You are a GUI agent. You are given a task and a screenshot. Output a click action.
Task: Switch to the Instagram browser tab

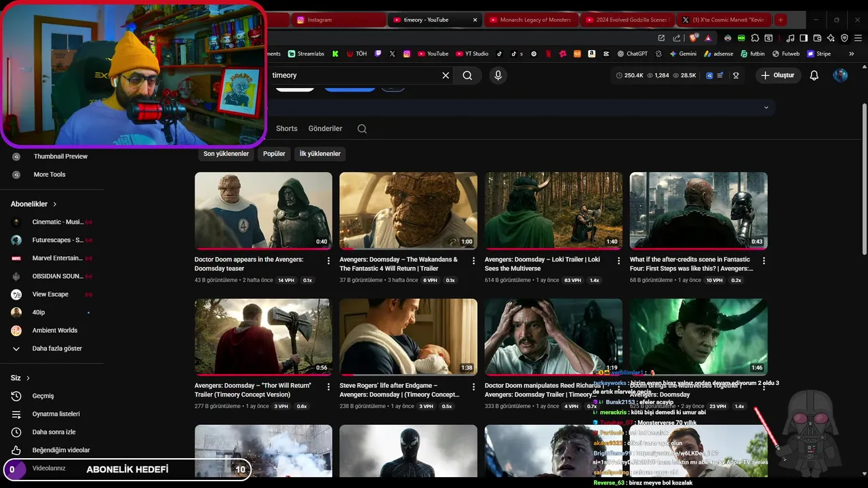tap(340, 20)
